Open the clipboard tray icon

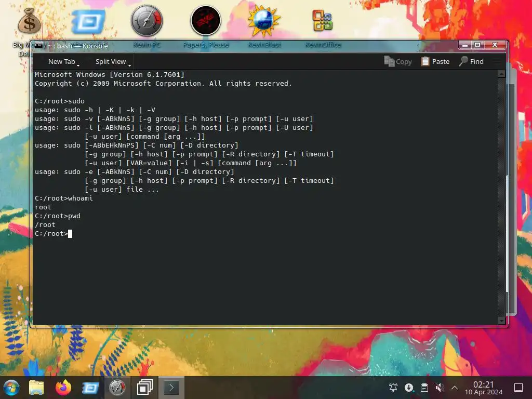coord(424,388)
